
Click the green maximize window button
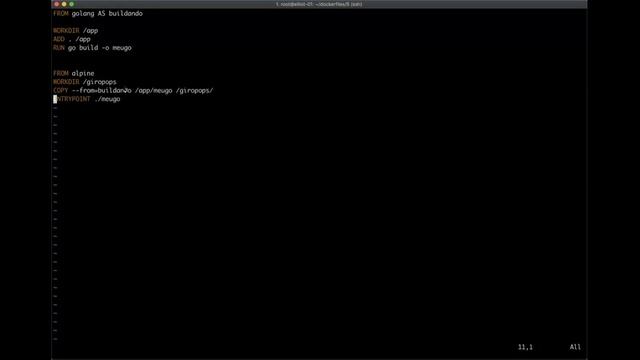(x=71, y=4)
